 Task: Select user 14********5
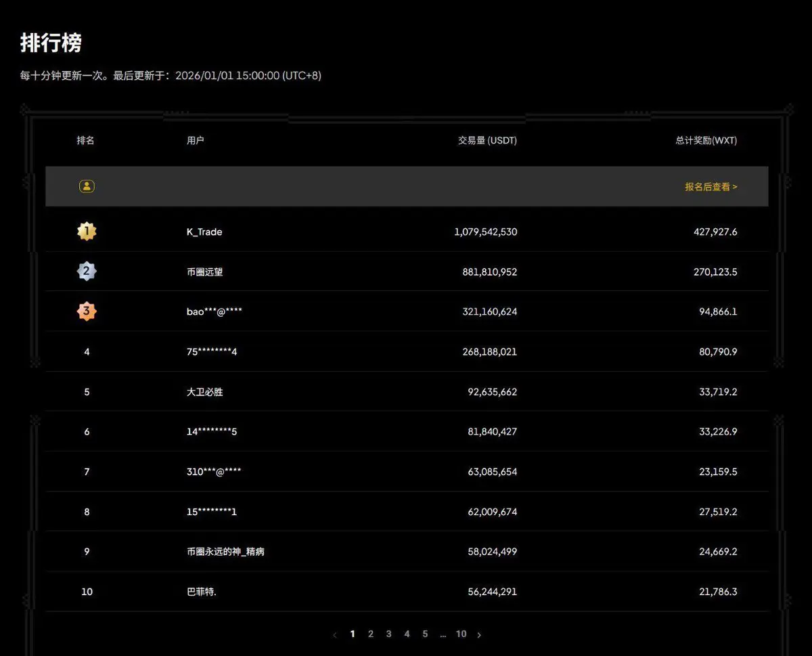(212, 431)
